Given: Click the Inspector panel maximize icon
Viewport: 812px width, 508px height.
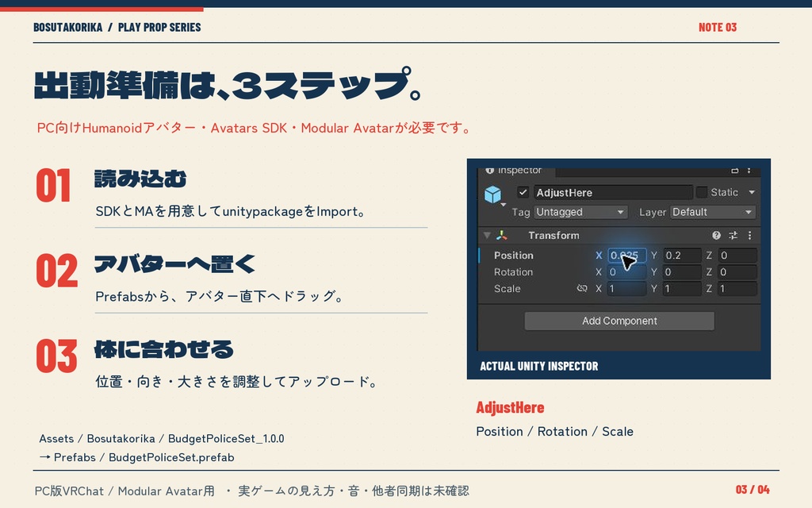Looking at the screenshot, I should (x=734, y=170).
